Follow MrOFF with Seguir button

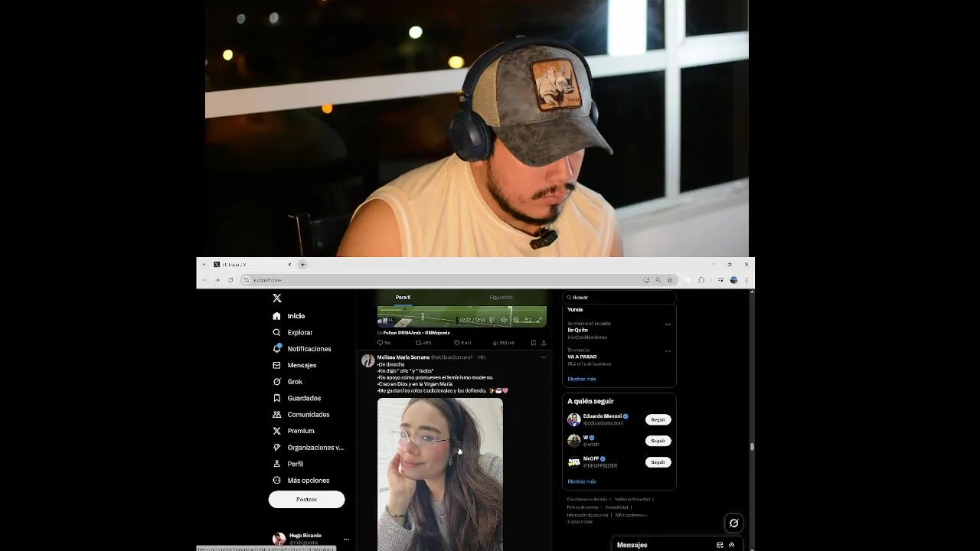658,462
